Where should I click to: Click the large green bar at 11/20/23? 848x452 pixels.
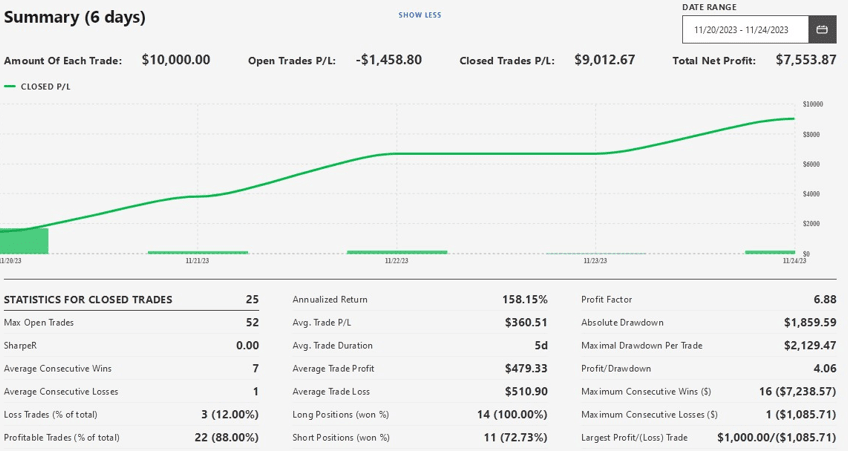[x=24, y=241]
